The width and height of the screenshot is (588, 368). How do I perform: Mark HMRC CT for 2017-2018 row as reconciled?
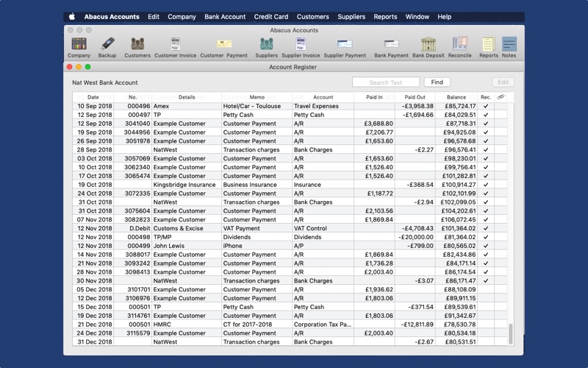486,325
